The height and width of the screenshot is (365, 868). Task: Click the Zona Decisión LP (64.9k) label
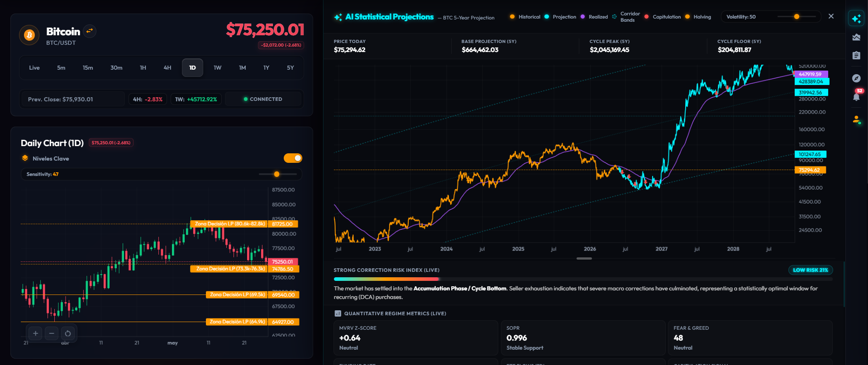237,322
